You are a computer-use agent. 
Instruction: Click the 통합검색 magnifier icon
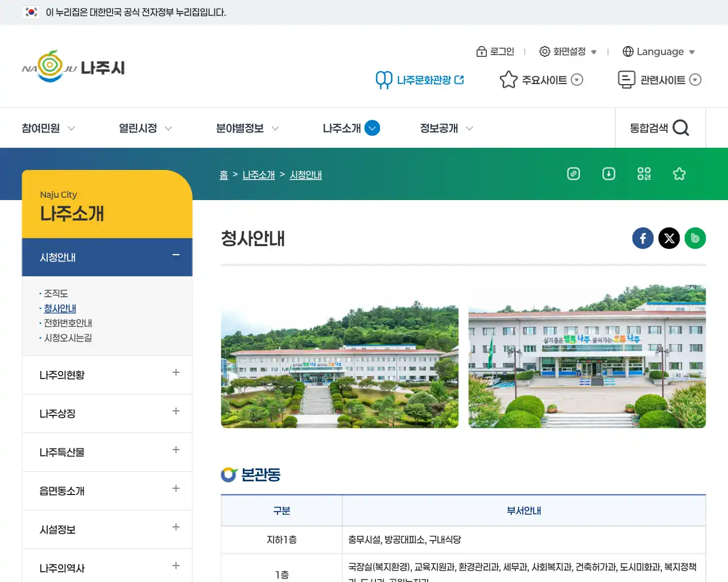click(x=681, y=128)
